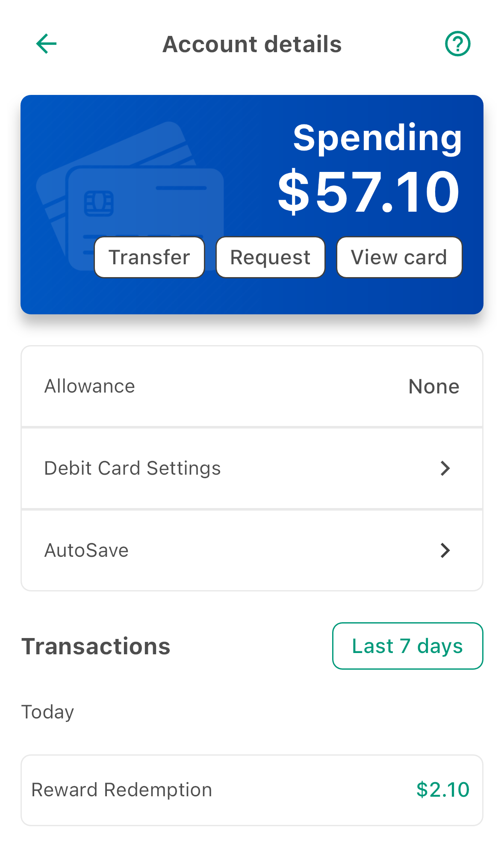Open the Reward Redemption transaction
The height and width of the screenshot is (857, 504).
(252, 790)
